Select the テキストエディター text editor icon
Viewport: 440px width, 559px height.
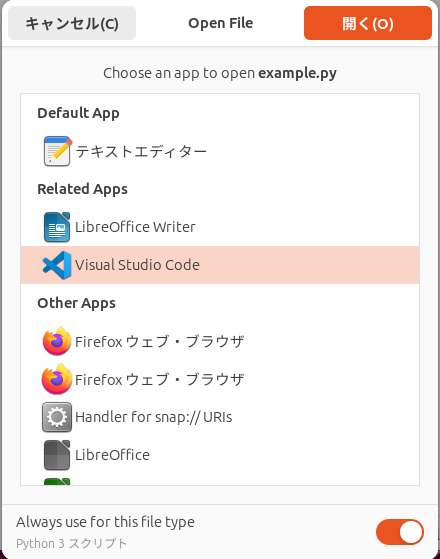coord(57,151)
